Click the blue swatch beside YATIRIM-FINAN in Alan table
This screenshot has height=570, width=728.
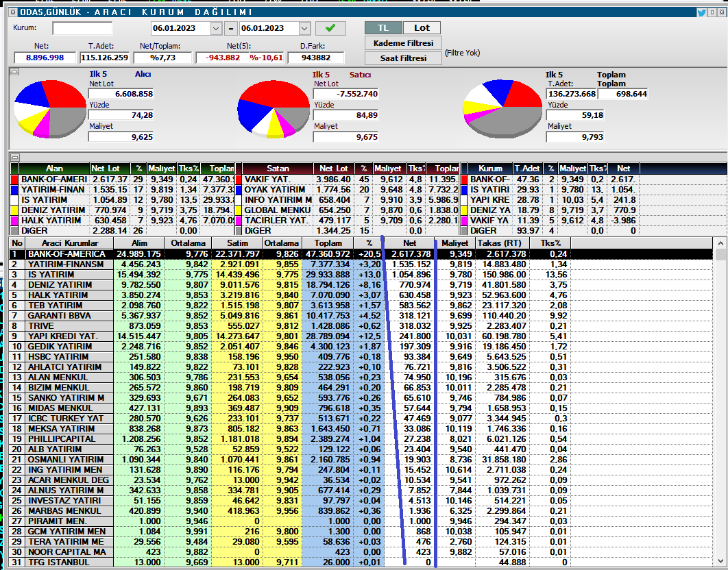(x=14, y=190)
